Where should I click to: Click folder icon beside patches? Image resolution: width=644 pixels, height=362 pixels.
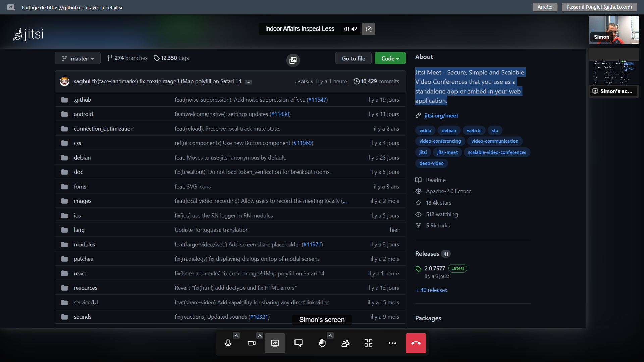(x=64, y=259)
